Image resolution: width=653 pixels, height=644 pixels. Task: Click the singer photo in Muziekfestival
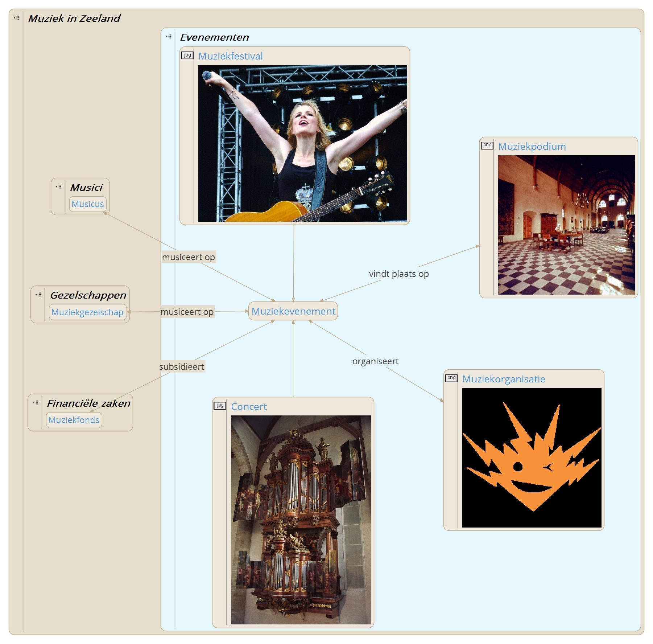click(x=302, y=143)
